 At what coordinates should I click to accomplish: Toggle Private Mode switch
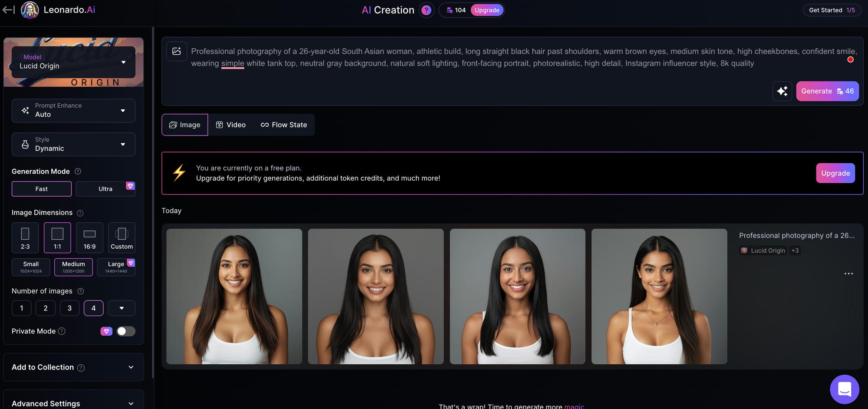[x=126, y=331]
